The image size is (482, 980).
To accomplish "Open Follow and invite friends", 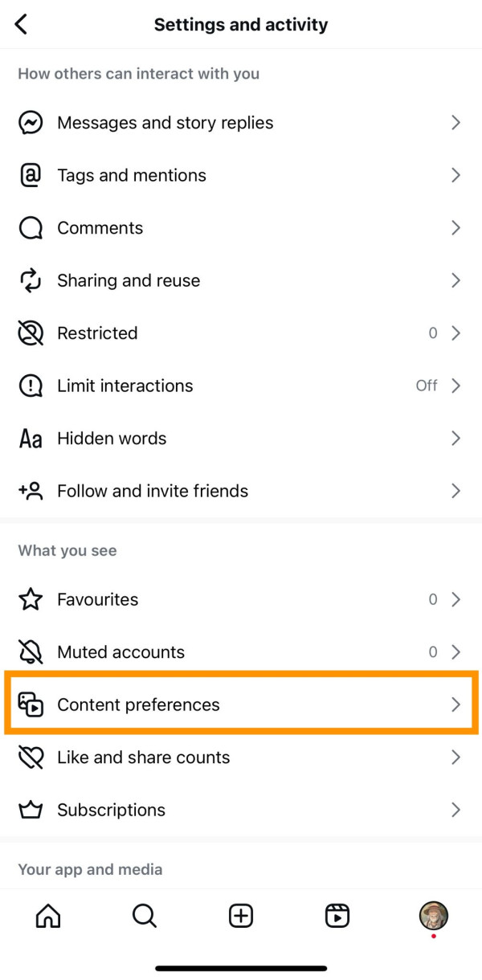I will pyautogui.click(x=153, y=491).
